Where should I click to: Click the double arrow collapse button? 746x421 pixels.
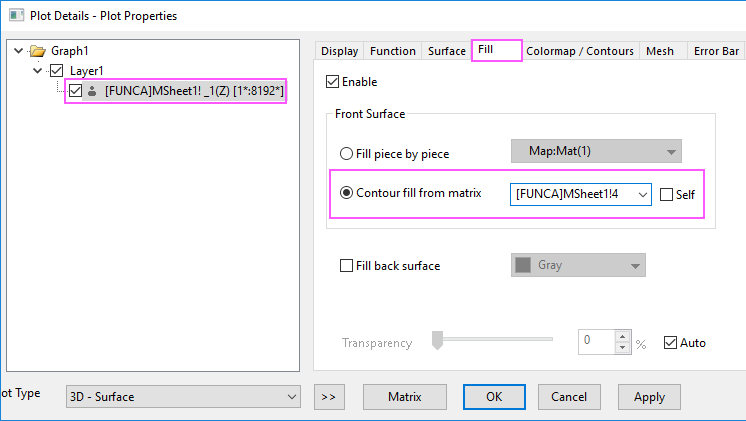pos(329,397)
